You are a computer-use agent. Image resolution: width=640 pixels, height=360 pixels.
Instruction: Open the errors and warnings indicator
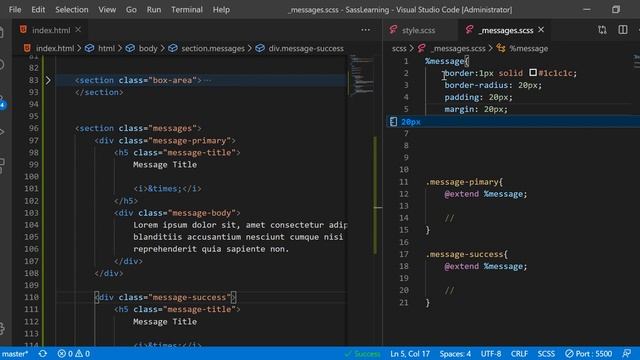[74, 353]
